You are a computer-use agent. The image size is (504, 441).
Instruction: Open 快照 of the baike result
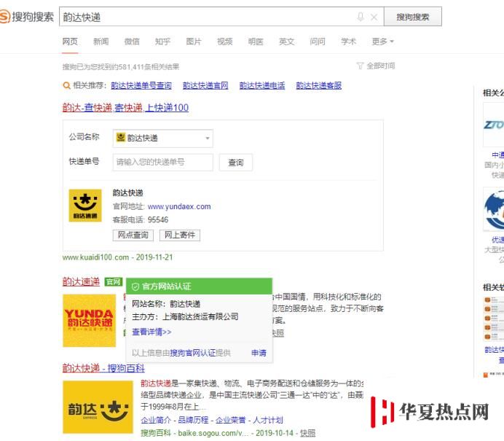307,433
